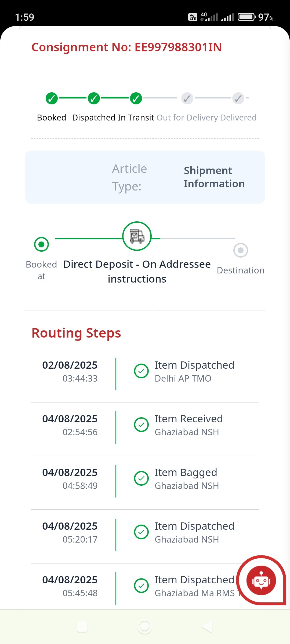Tap the Article Type label
The image size is (290, 644).
(x=129, y=177)
